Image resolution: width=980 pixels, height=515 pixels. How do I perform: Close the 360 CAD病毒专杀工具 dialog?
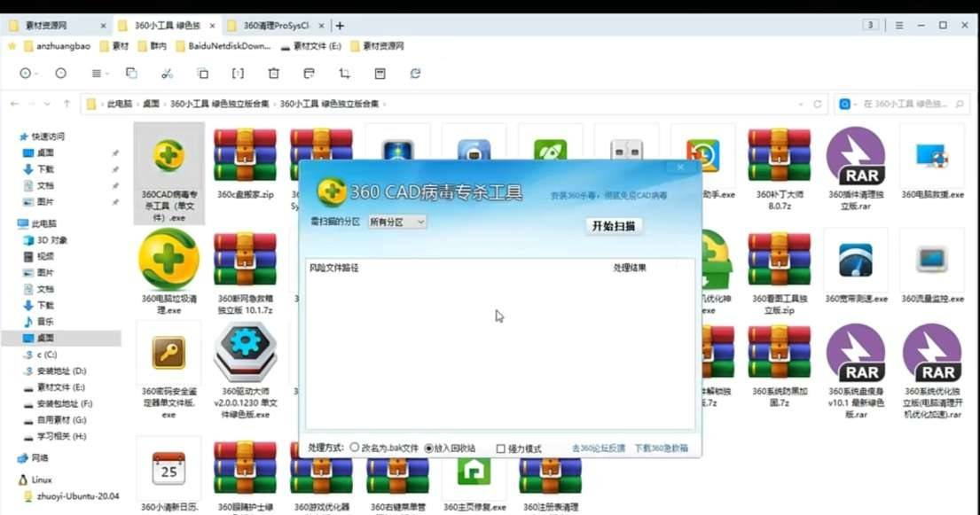pos(680,167)
